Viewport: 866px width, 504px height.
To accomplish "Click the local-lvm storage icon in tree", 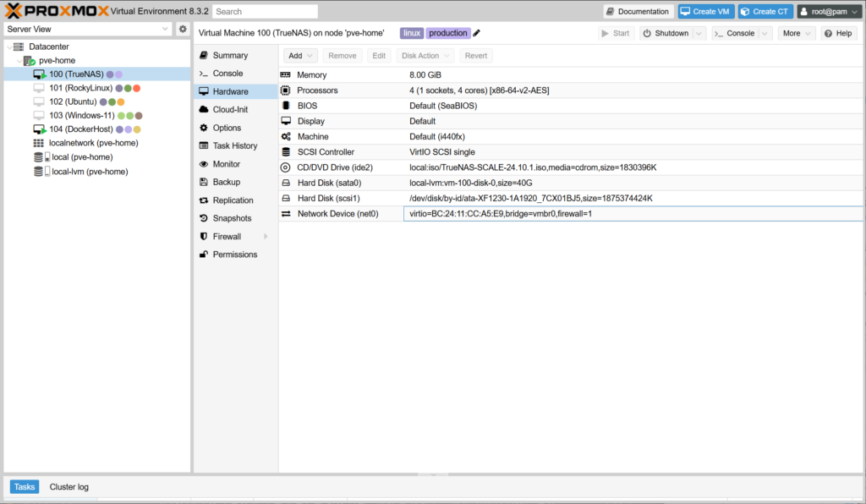I will [40, 171].
